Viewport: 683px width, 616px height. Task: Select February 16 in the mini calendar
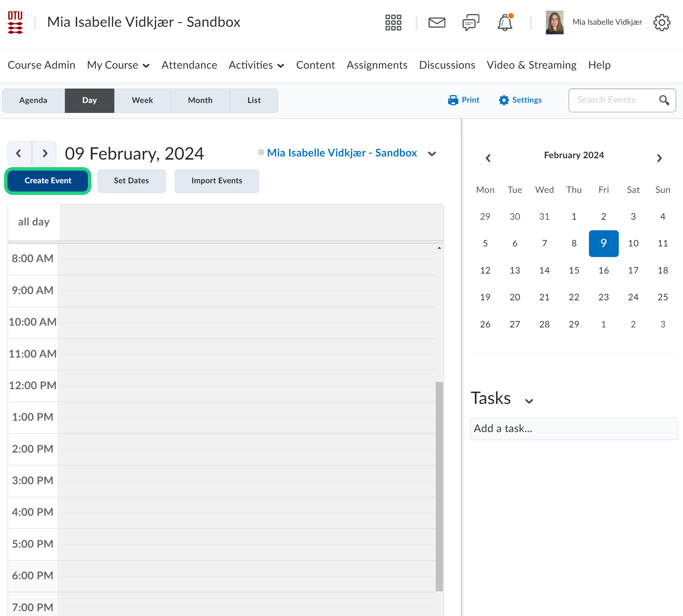(603, 270)
